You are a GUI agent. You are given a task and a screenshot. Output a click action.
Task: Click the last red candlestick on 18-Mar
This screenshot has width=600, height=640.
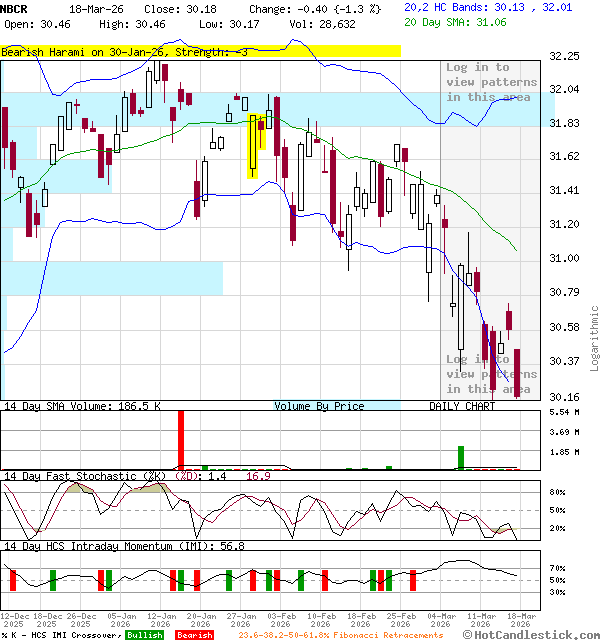coord(518,373)
